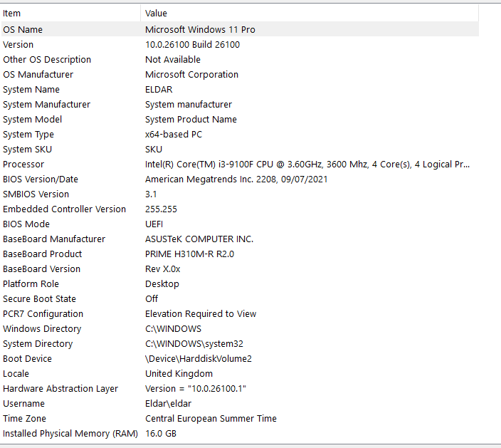Click the ELDAR system name value
This screenshot has width=501, height=448.
click(159, 90)
